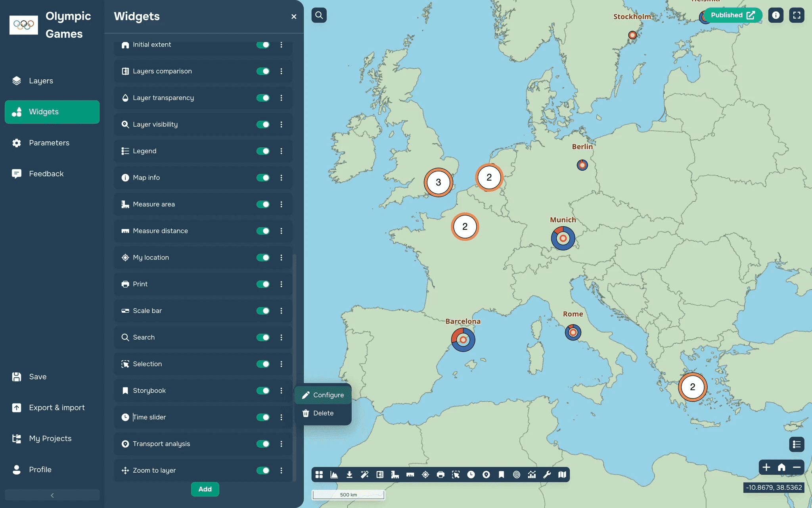This screenshot has height=508, width=812.
Task: Click the map info button top right
Action: click(x=776, y=15)
